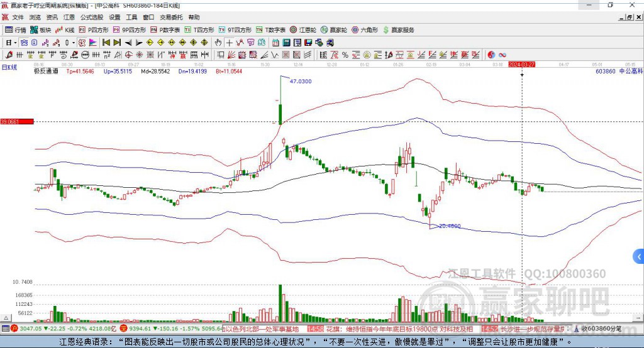644x348 pixels.
Task: Switch to the K线 candlestick chart
Action: [65, 30]
